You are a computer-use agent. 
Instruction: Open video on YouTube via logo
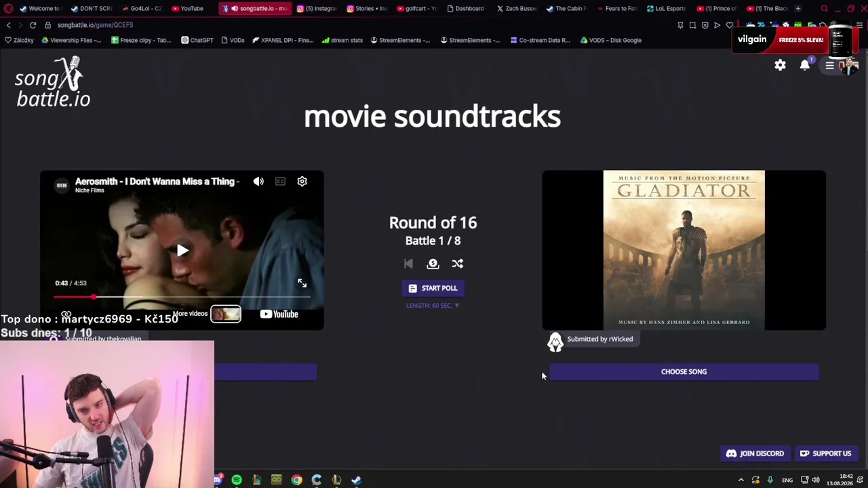click(279, 314)
